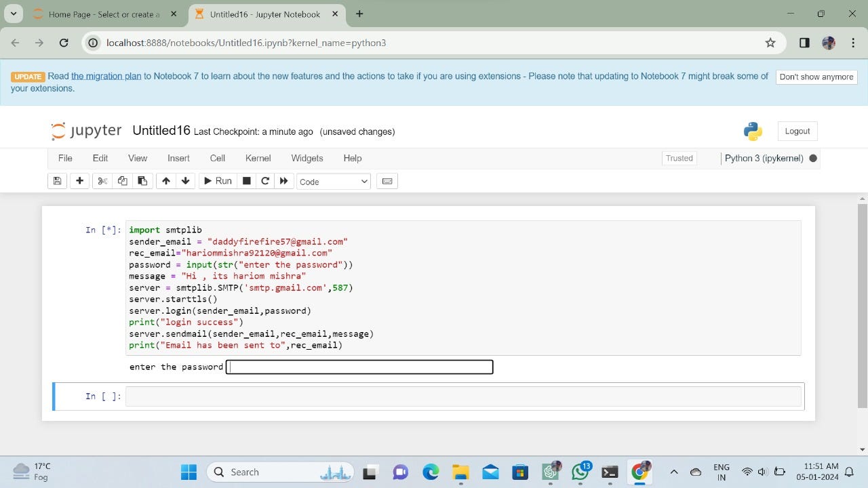Open the cell type Code dropdown
868x488 pixels.
coord(334,182)
